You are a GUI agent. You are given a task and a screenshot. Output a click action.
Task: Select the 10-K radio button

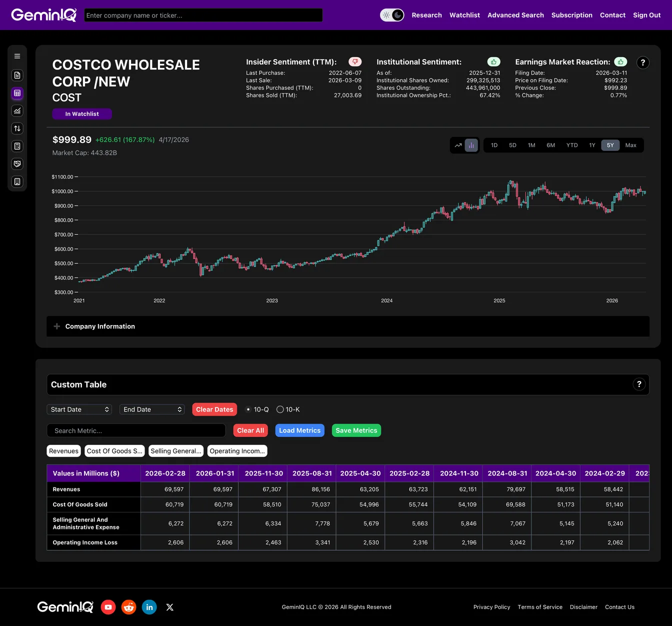pyautogui.click(x=280, y=409)
